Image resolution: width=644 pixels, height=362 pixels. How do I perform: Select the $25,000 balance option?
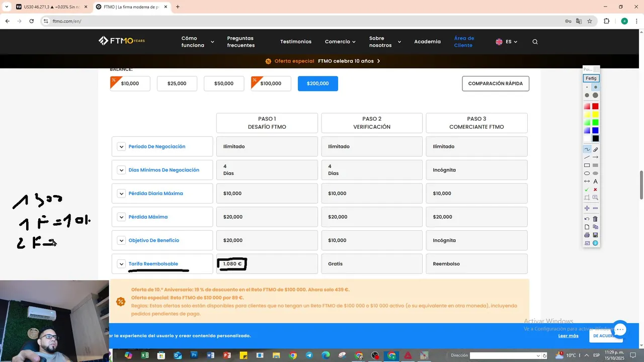[177, 83]
